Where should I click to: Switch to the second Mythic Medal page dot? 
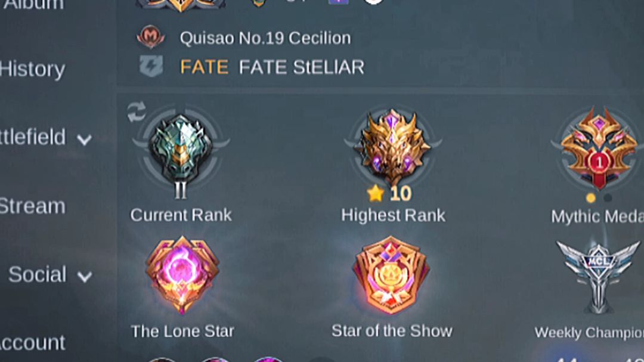(x=608, y=199)
